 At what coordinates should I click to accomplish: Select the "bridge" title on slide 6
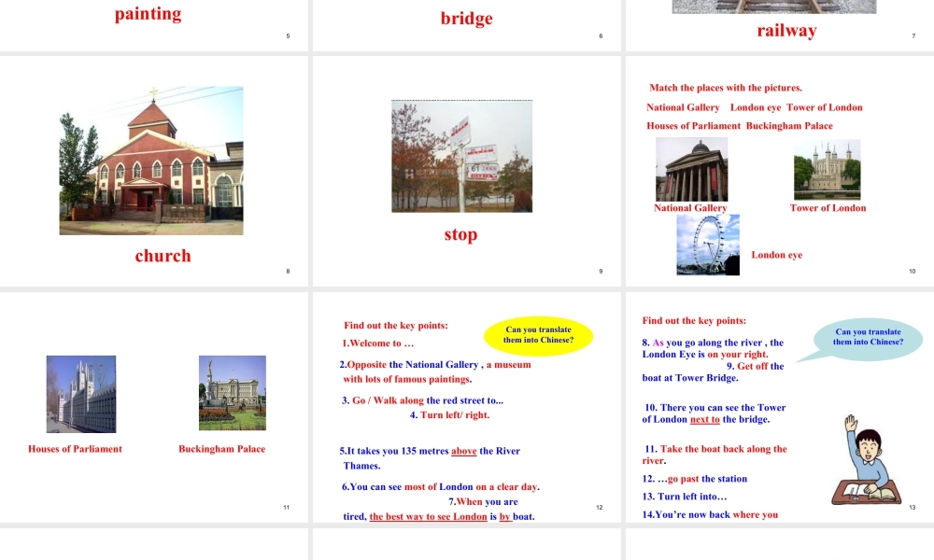[466, 18]
